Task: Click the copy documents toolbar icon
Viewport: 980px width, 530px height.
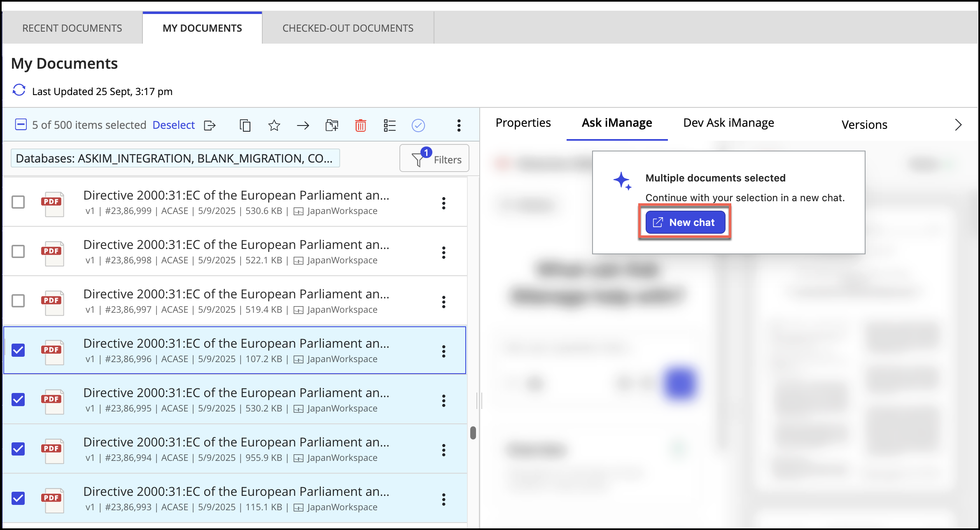Action: tap(245, 125)
